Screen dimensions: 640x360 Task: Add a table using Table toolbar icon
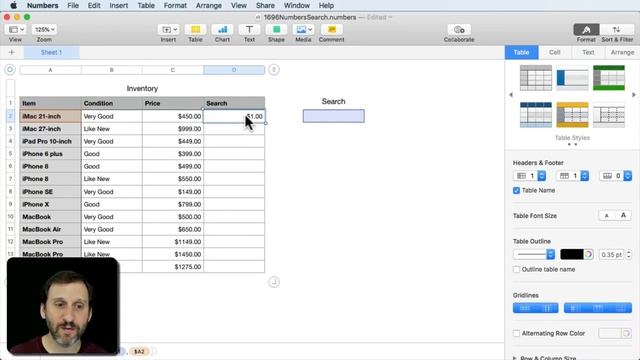pos(195,30)
